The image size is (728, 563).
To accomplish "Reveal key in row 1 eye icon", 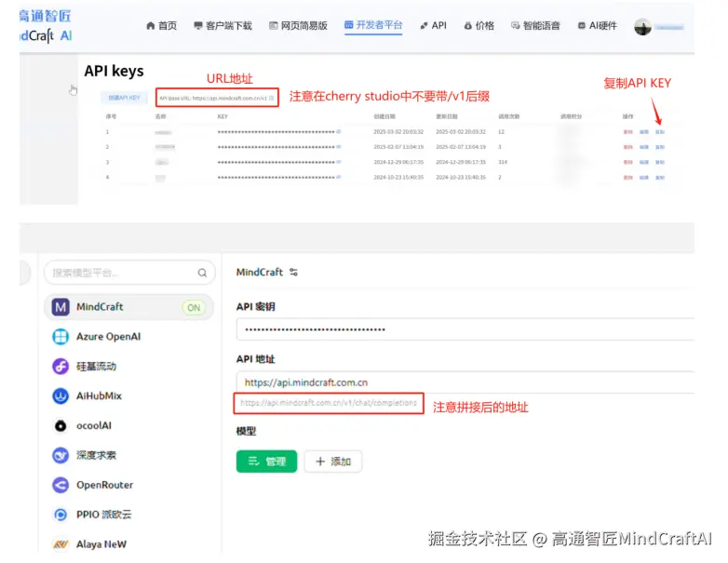I will pyautogui.click(x=339, y=132).
